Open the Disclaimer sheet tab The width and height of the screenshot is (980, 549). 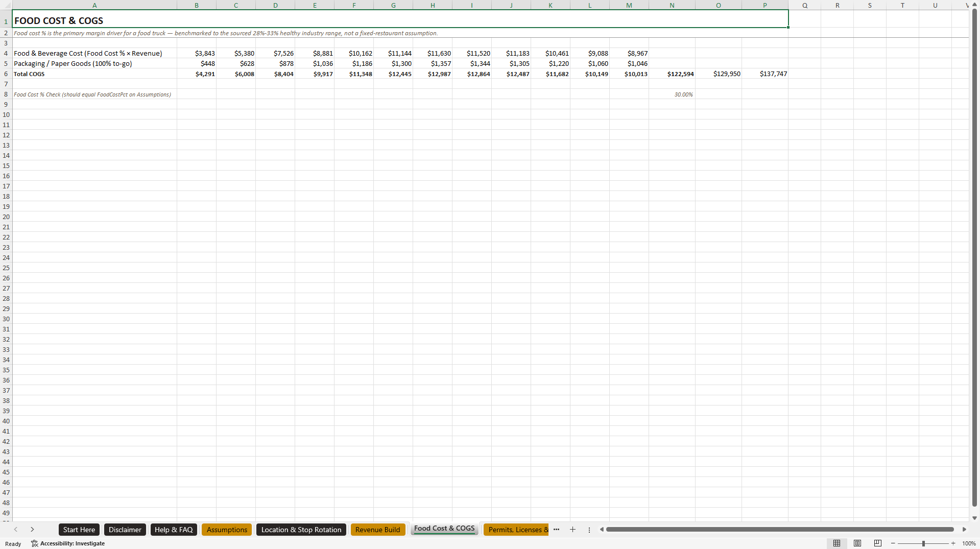(125, 530)
